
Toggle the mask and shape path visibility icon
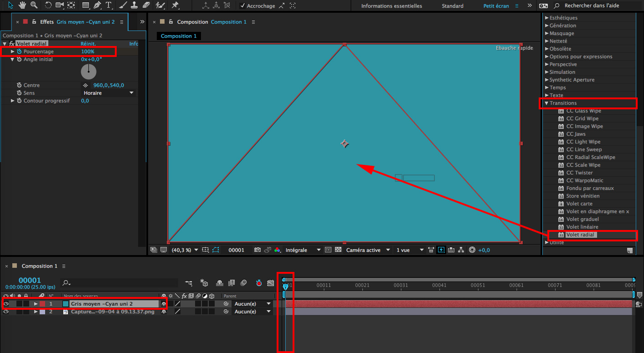click(x=216, y=250)
